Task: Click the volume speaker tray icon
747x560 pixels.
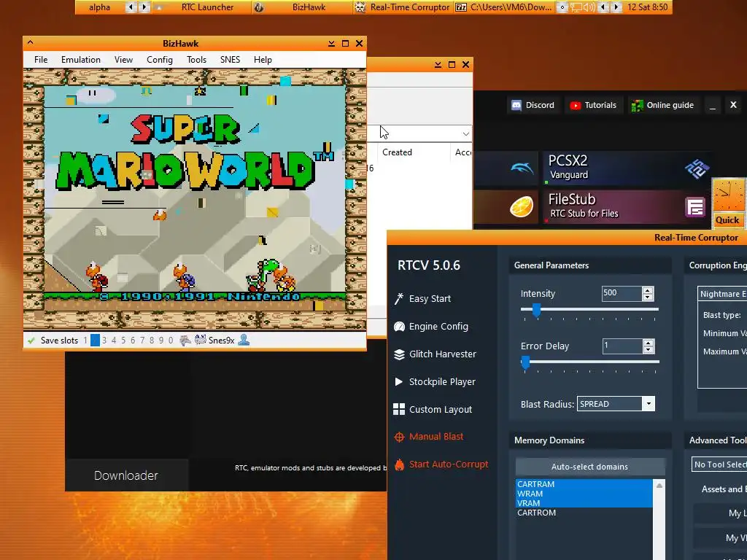Action: pos(589,7)
